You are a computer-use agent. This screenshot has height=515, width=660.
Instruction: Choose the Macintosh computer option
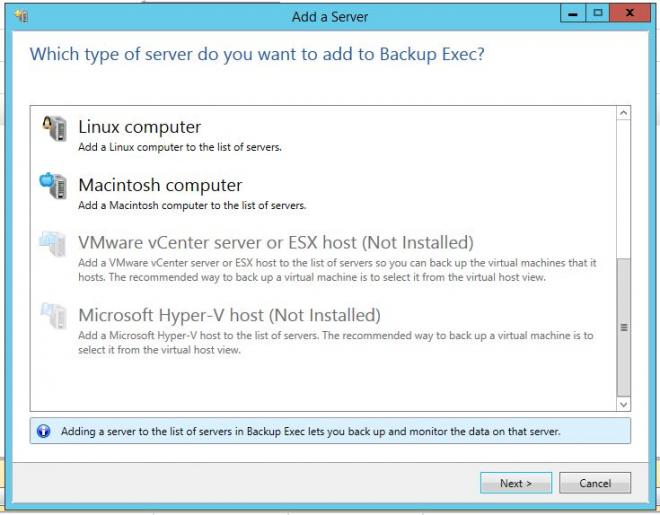(x=160, y=185)
